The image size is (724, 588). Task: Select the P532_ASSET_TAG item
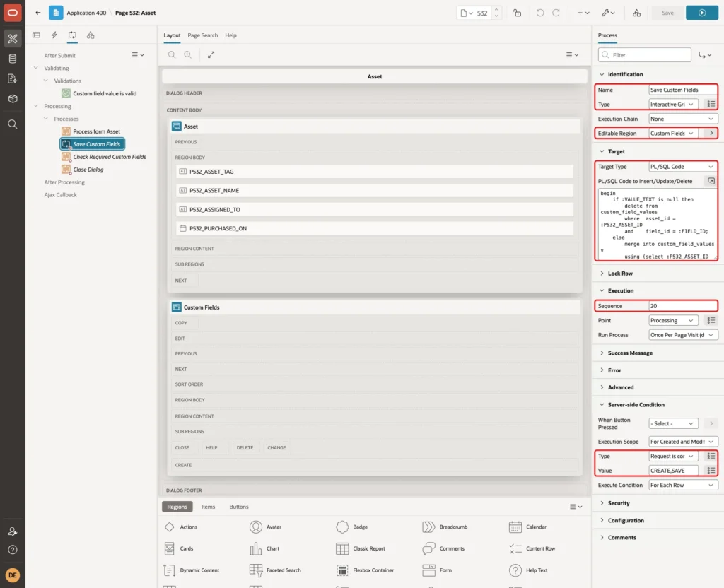point(375,171)
